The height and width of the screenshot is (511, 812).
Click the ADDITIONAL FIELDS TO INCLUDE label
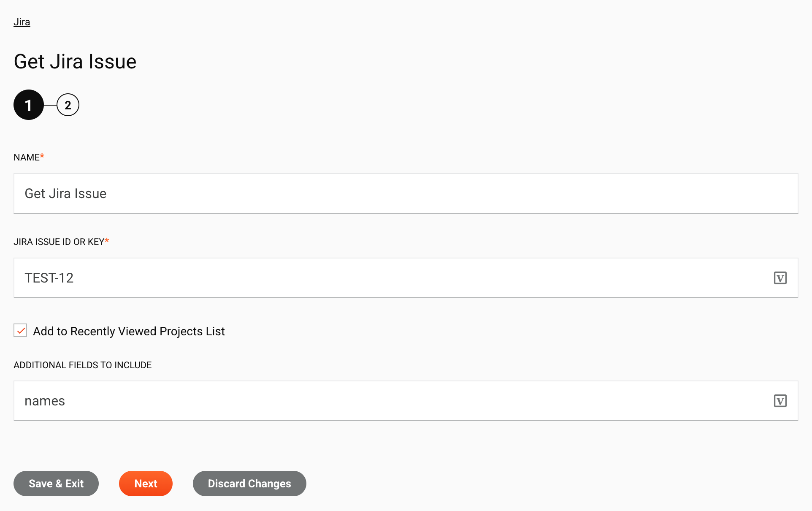83,365
